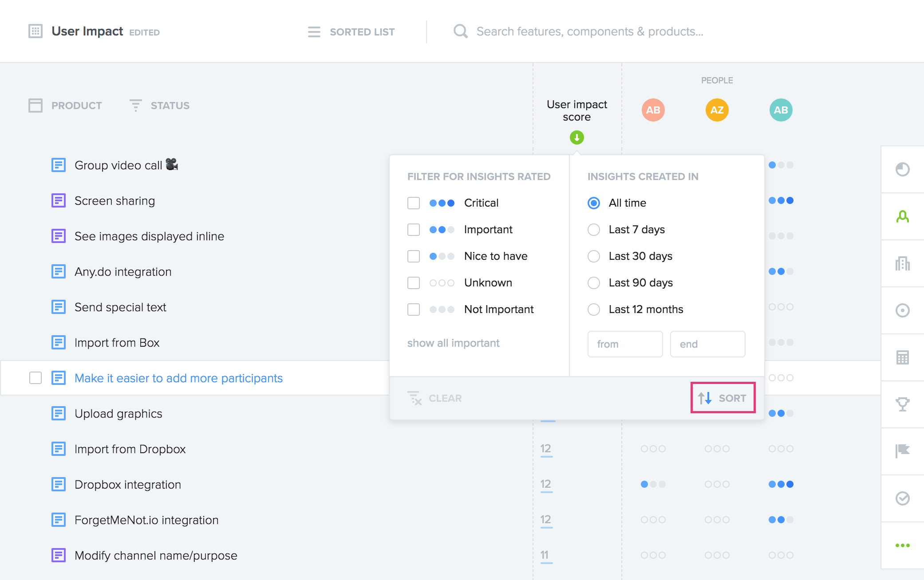Click score 12 for Import from Dropbox
The height and width of the screenshot is (580, 924).
pyautogui.click(x=546, y=449)
